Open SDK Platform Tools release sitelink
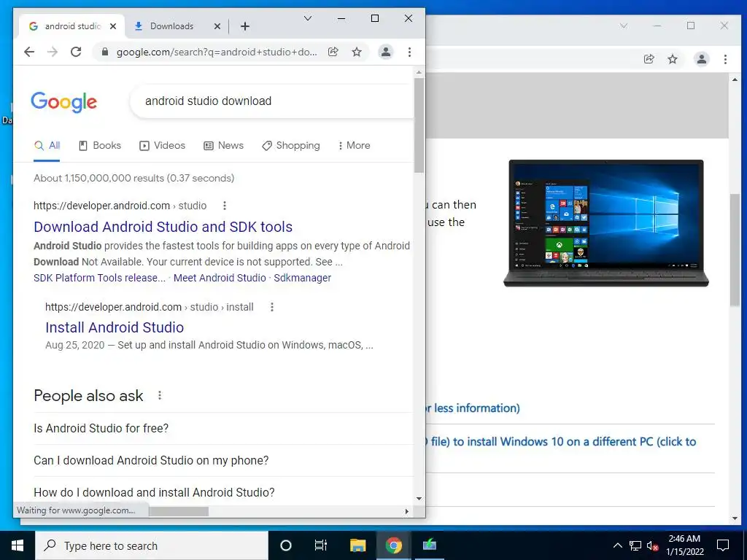The image size is (747, 560). (x=99, y=278)
